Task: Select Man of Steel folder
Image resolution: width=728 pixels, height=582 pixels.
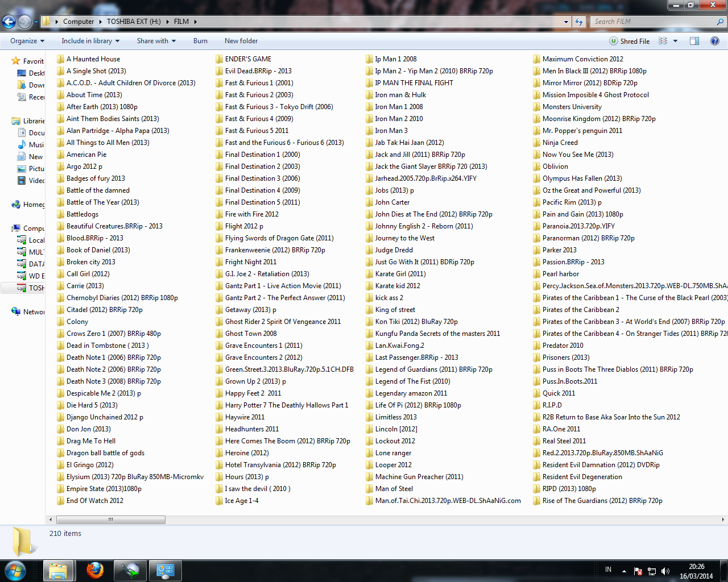Action: (x=389, y=488)
